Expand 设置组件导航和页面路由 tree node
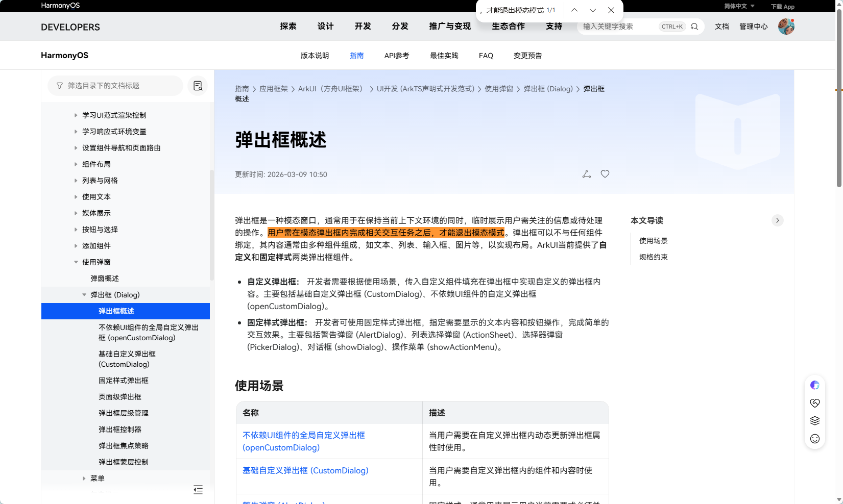The height and width of the screenshot is (504, 843). click(76, 148)
